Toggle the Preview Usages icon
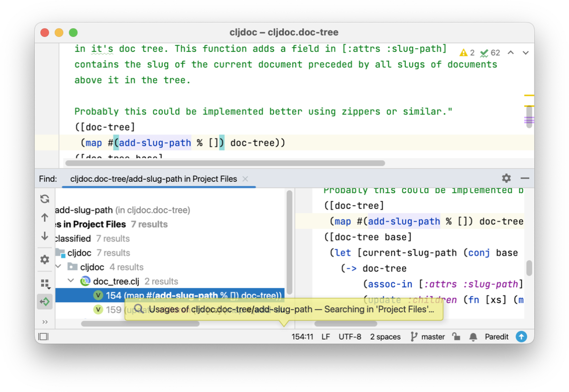The height and width of the screenshot is (392, 569). (x=45, y=302)
